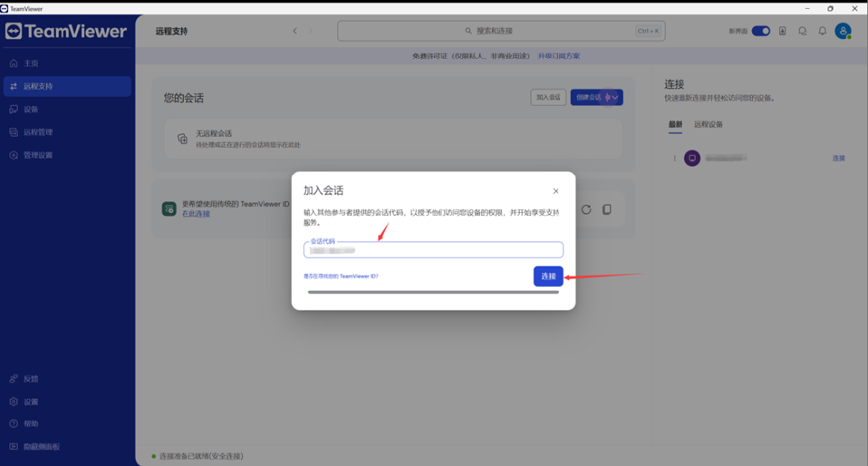Open notifications bell icon

[822, 31]
